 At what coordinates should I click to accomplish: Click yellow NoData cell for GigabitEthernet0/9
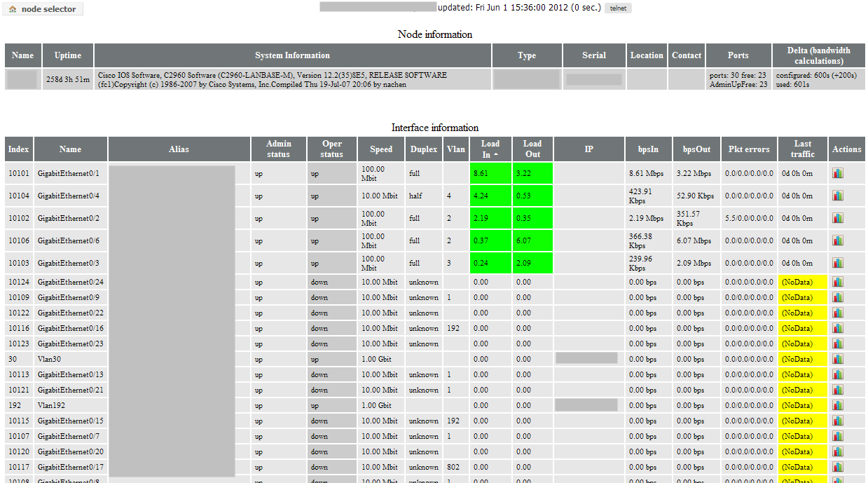coord(803,297)
